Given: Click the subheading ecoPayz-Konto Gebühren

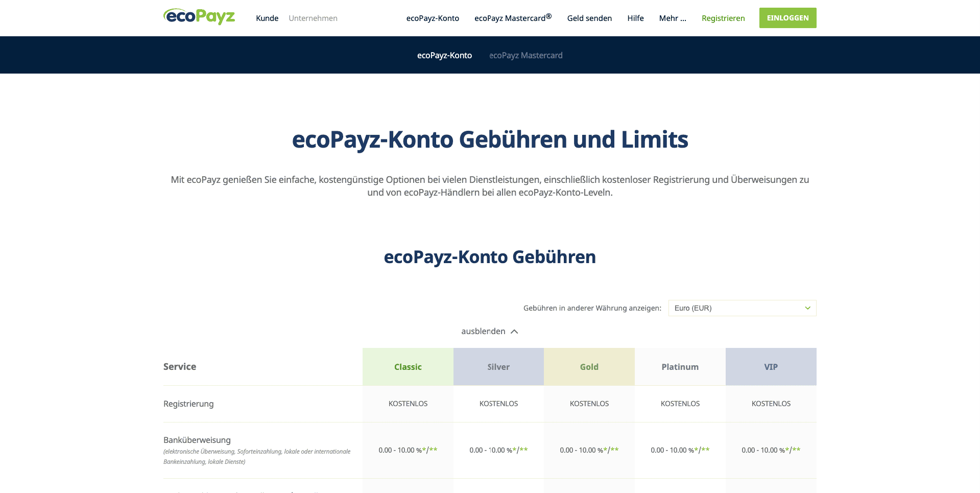Looking at the screenshot, I should tap(490, 257).
